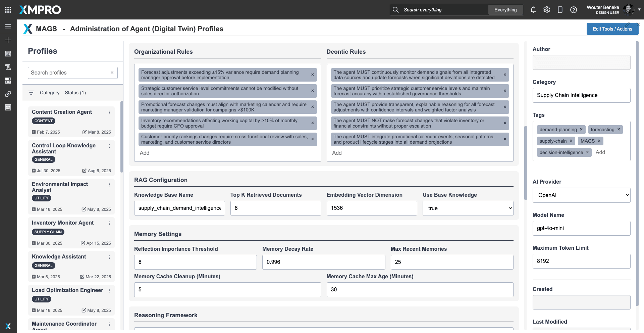
Task: Open the Status (1) filter
Action: 75,93
